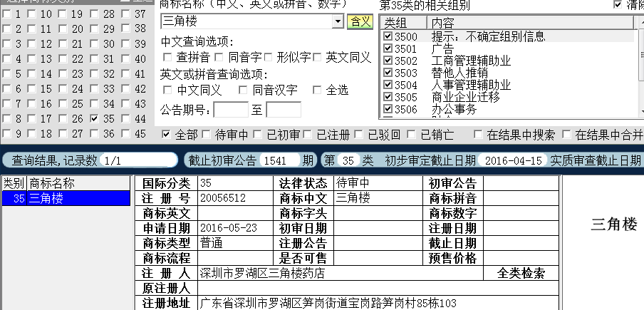The height and width of the screenshot is (310, 644).
Task: Uncheck group 3500 in list
Action: pyautogui.click(x=388, y=36)
